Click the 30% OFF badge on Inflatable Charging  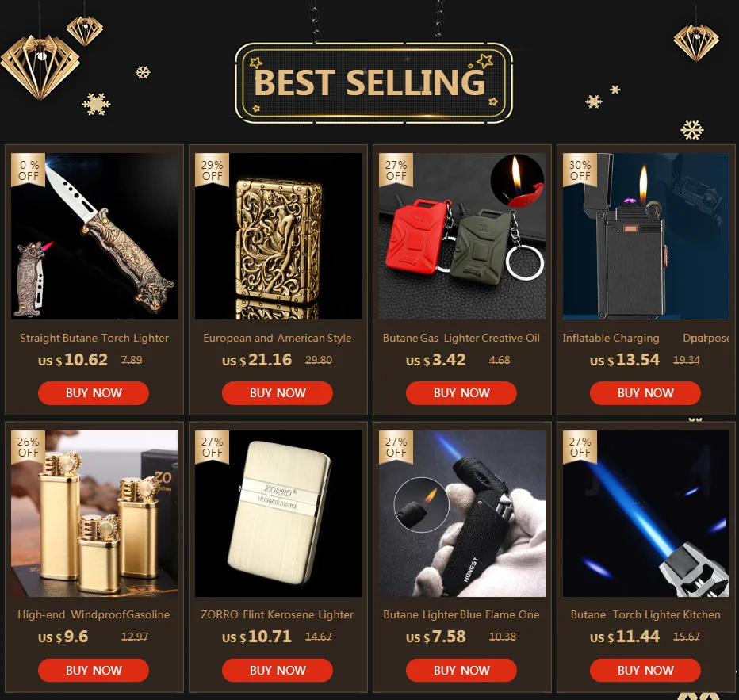click(x=580, y=170)
